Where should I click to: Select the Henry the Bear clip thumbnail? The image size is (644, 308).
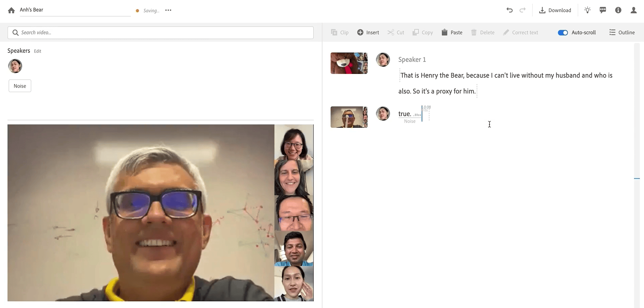349,63
